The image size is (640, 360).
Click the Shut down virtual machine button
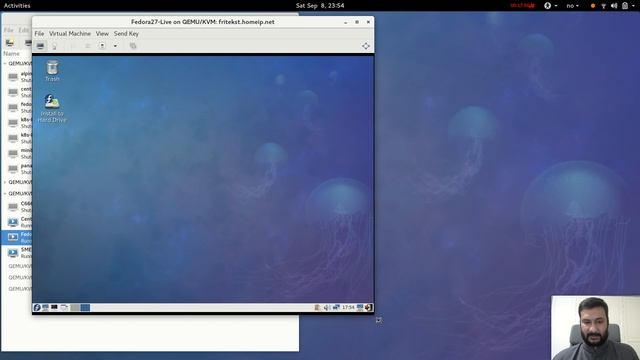point(102,46)
